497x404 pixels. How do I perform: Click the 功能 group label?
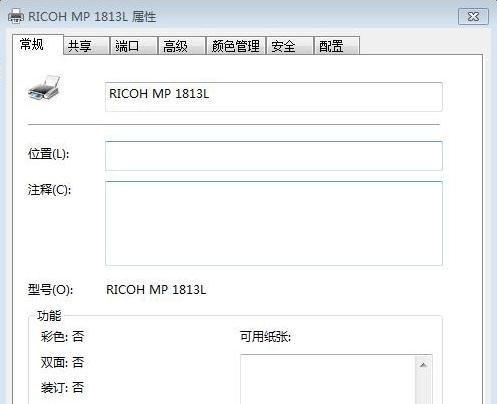49,315
